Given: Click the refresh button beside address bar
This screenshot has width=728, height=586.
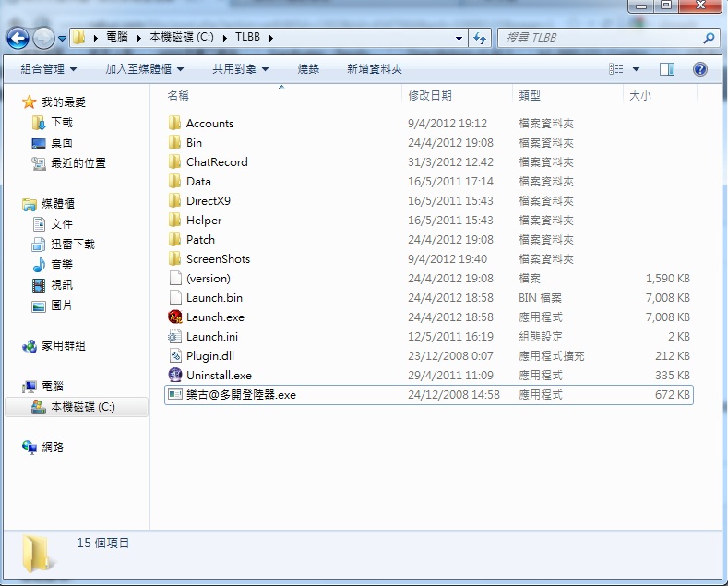Looking at the screenshot, I should [480, 38].
